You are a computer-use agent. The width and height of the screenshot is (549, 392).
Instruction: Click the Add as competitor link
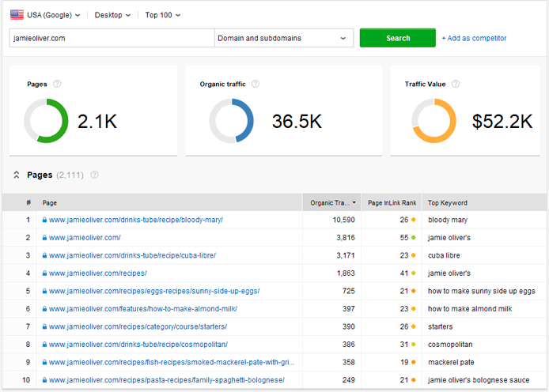(474, 38)
